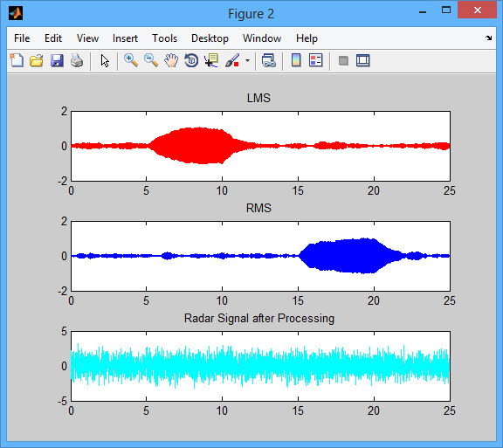Print the figure with the printer icon

tap(77, 60)
